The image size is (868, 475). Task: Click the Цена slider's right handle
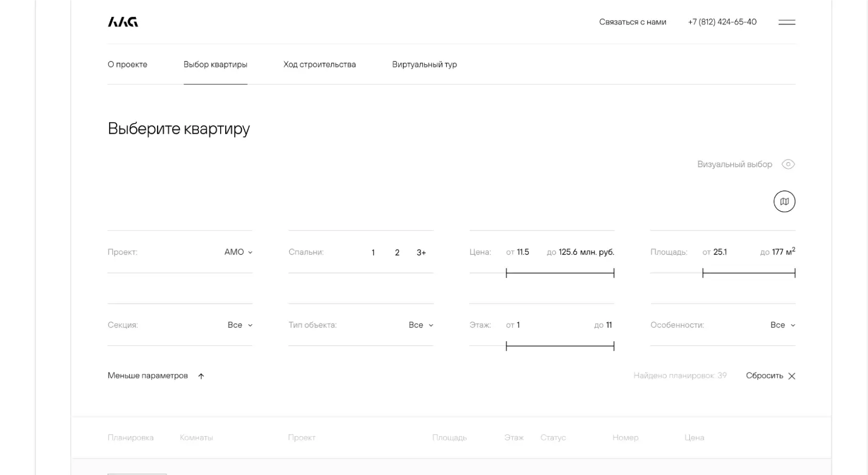(614, 273)
